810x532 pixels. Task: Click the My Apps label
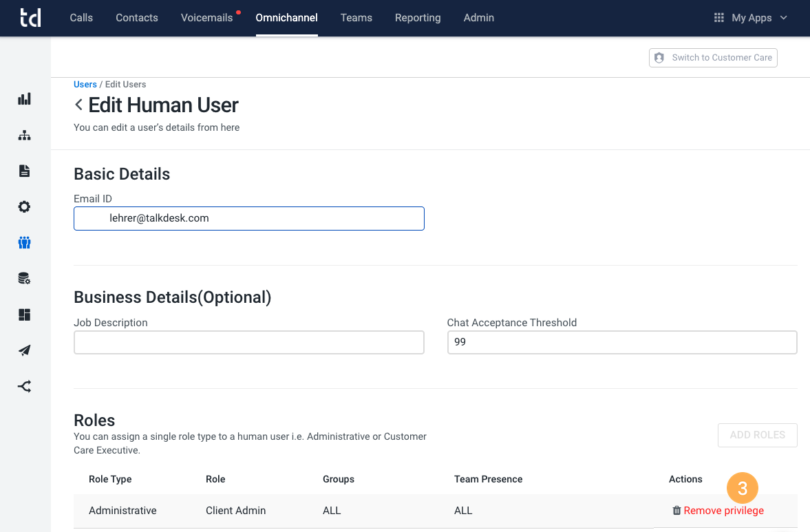pyautogui.click(x=752, y=18)
